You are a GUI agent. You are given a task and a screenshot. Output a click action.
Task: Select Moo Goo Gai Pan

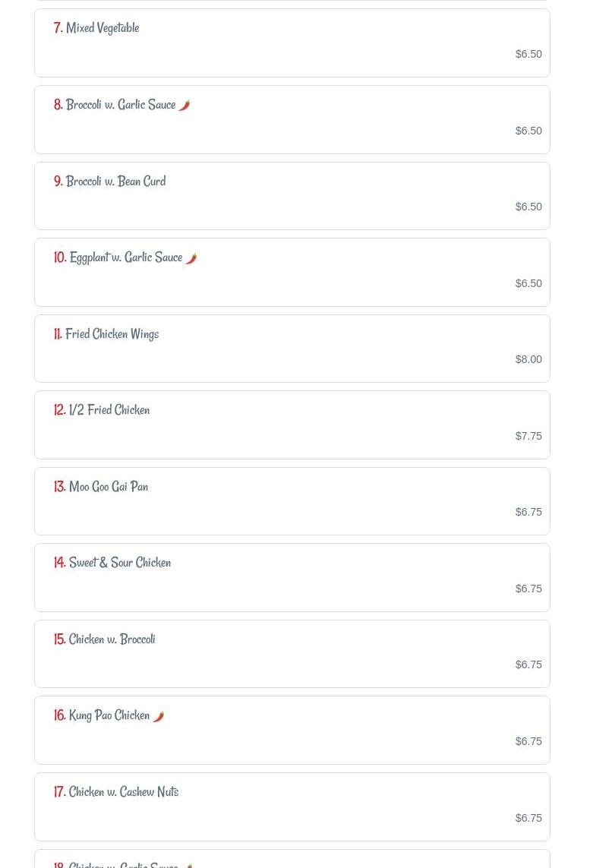point(109,487)
